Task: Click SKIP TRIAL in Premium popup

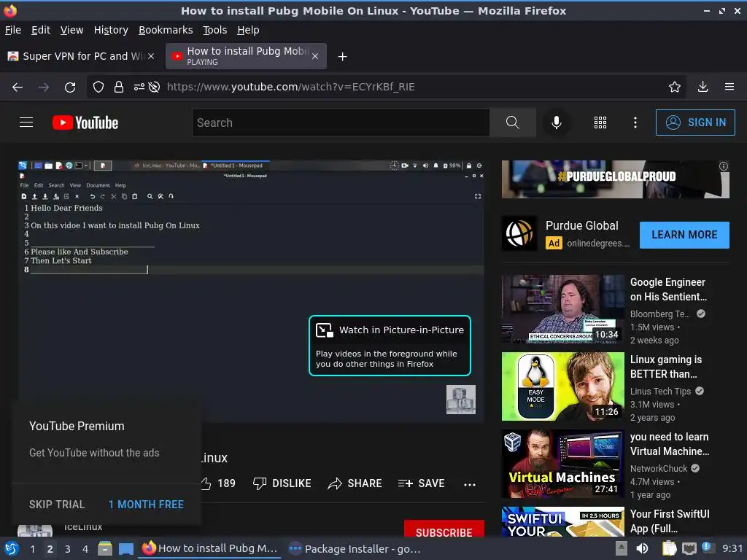Action: click(57, 505)
